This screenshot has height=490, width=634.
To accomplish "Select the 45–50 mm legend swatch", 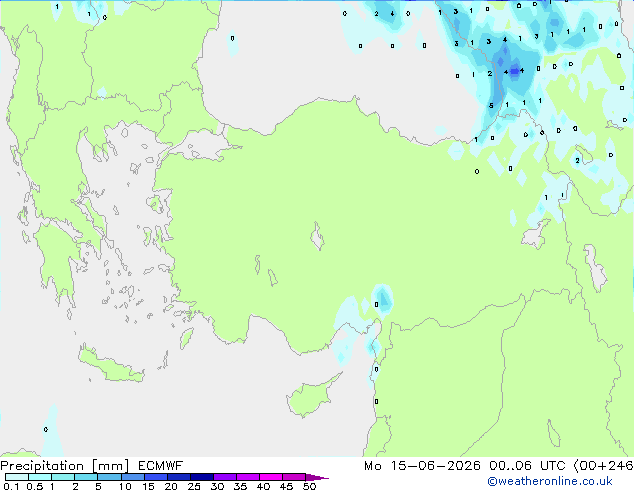I will coord(294,477).
